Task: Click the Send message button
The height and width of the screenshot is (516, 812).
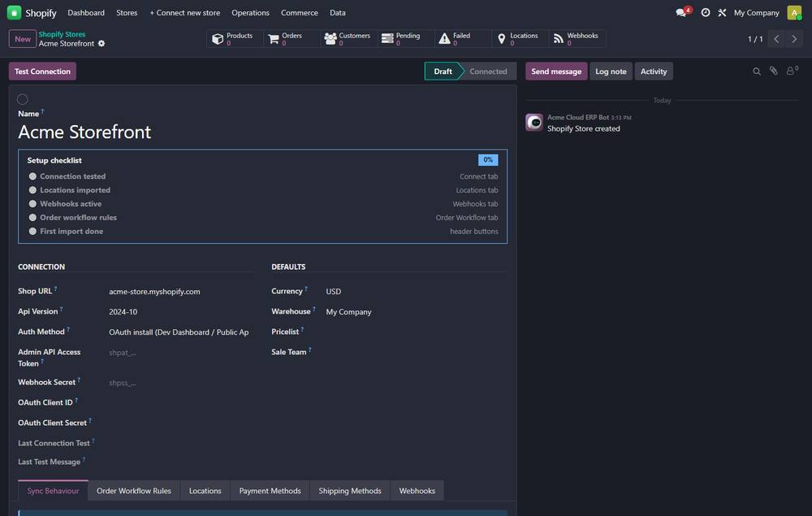Action: coord(556,72)
